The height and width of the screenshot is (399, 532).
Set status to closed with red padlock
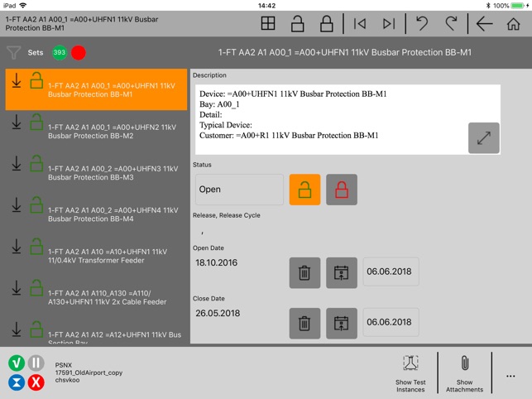(x=342, y=190)
